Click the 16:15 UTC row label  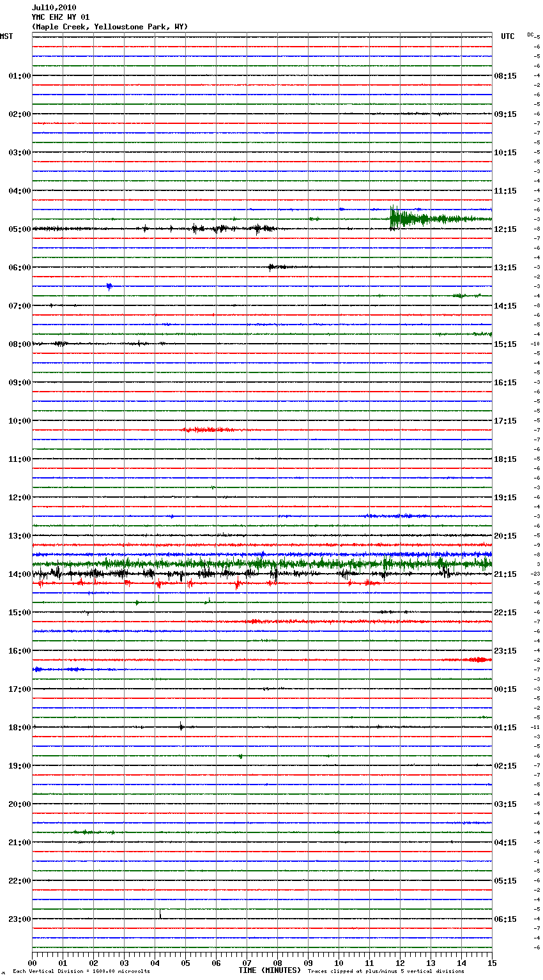coord(505,383)
